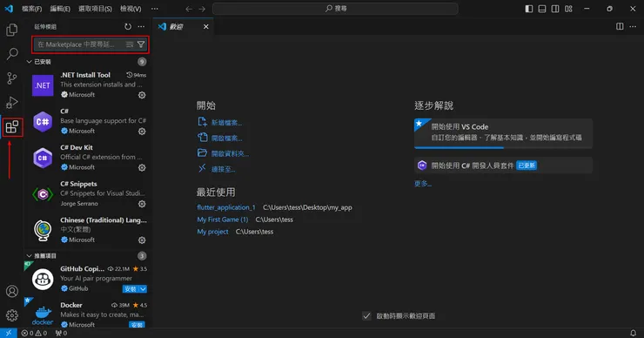The image size is (644, 338).
Task: Open settings gear for Chinese language pack
Action: tap(142, 240)
